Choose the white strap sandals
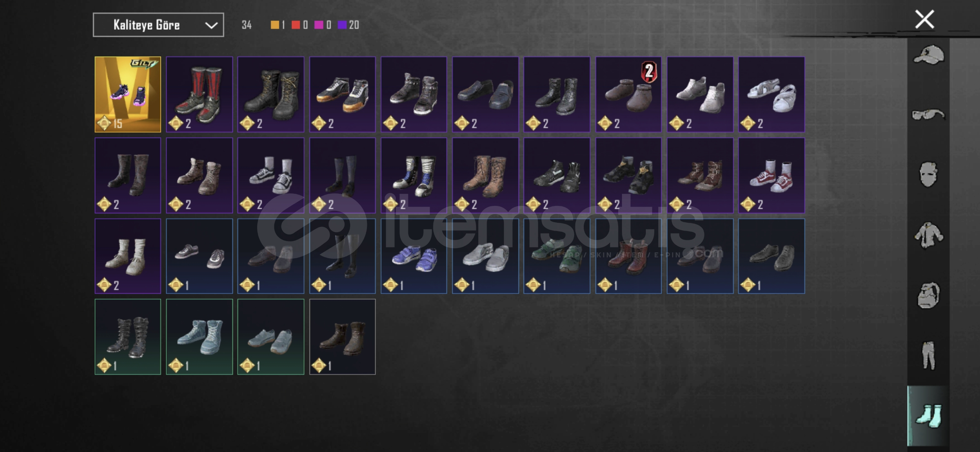This screenshot has width=980, height=452. pos(771,95)
